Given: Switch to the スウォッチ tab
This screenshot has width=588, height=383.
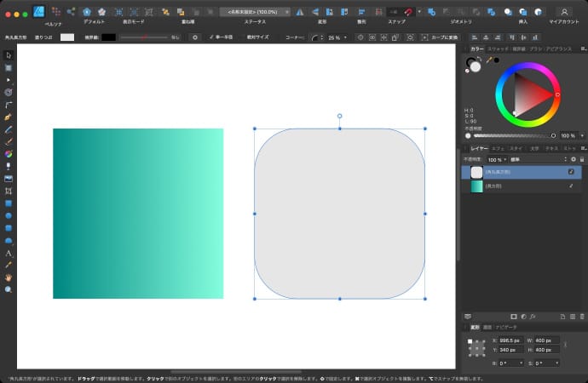Looking at the screenshot, I should (x=498, y=49).
